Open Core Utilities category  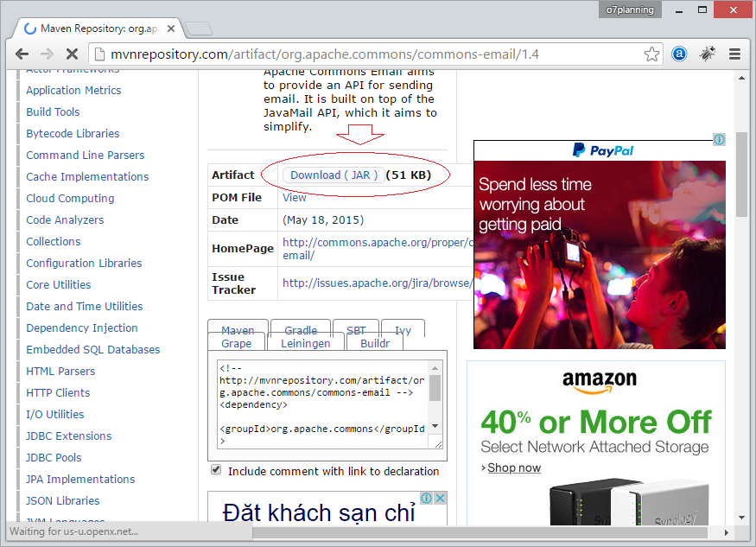[x=59, y=285]
